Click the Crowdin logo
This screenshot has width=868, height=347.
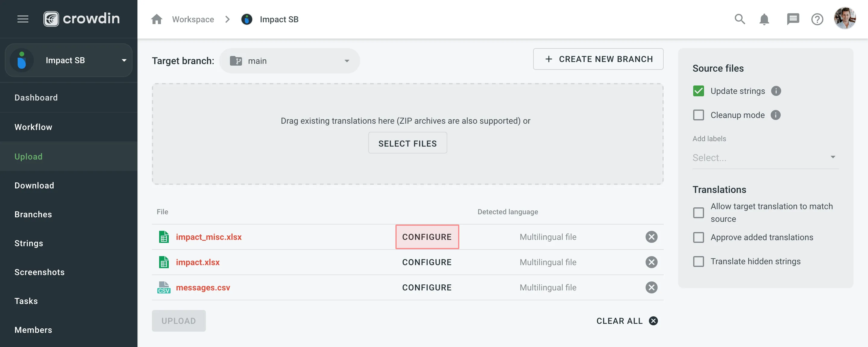[x=82, y=19]
